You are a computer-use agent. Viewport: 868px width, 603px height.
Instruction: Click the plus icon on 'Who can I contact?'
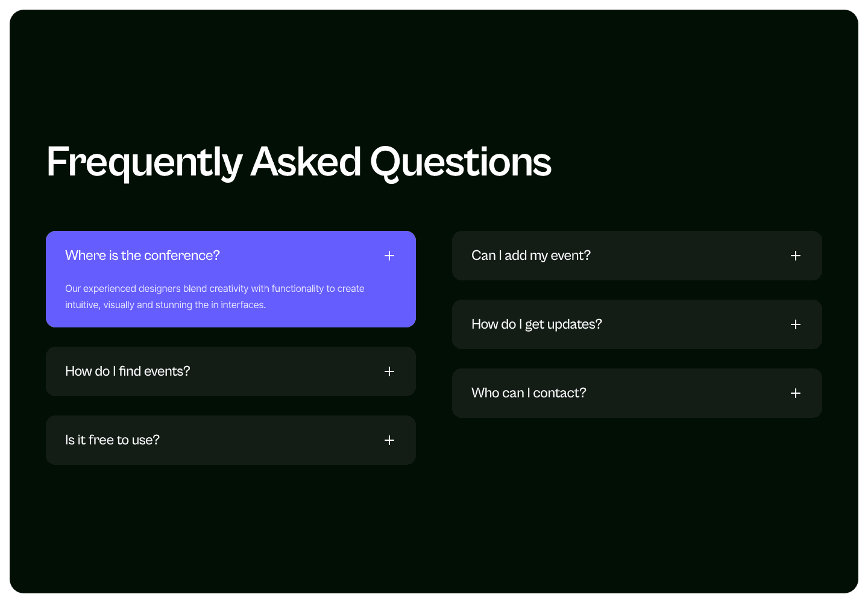[796, 393]
